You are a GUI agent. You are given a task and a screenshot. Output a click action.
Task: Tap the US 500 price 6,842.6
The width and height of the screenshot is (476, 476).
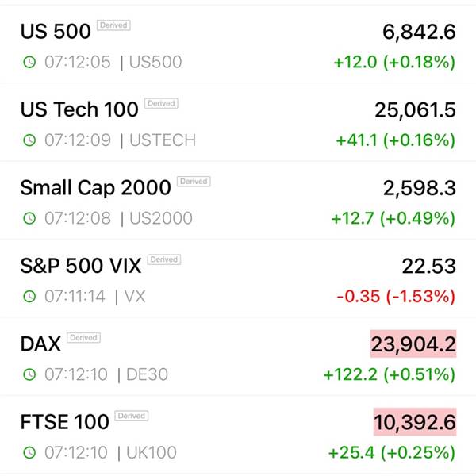(x=419, y=32)
